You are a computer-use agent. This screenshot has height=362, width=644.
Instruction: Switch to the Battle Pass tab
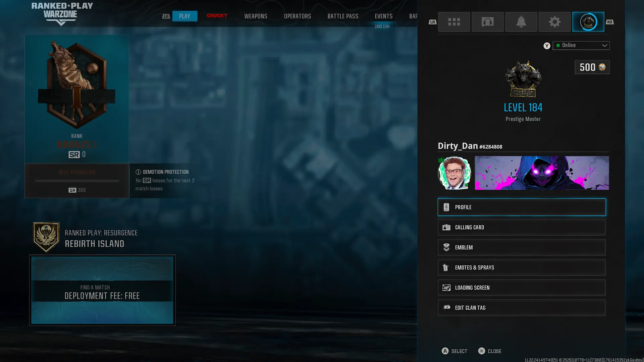click(x=343, y=16)
